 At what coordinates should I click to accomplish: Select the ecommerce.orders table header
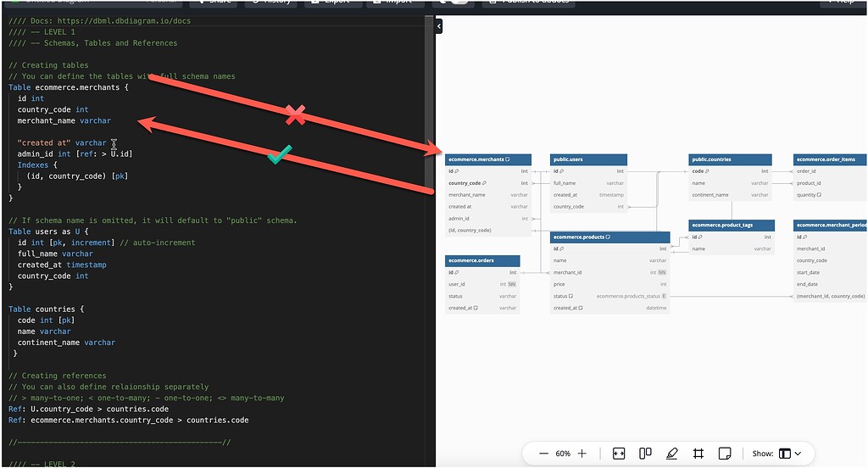click(482, 260)
